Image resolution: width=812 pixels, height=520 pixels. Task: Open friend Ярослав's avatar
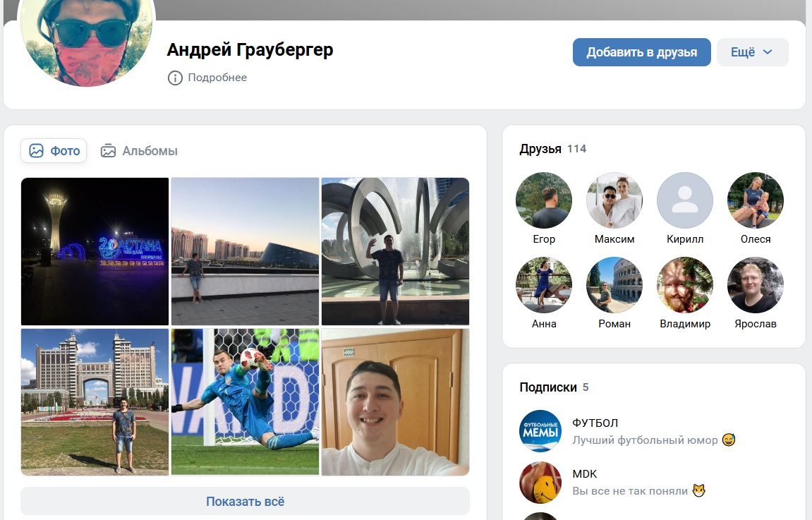point(756,285)
